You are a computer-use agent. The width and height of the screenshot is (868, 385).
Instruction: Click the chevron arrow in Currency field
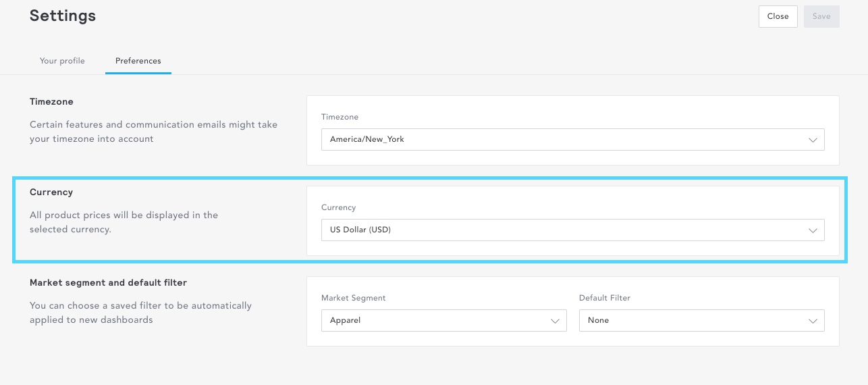pos(813,230)
